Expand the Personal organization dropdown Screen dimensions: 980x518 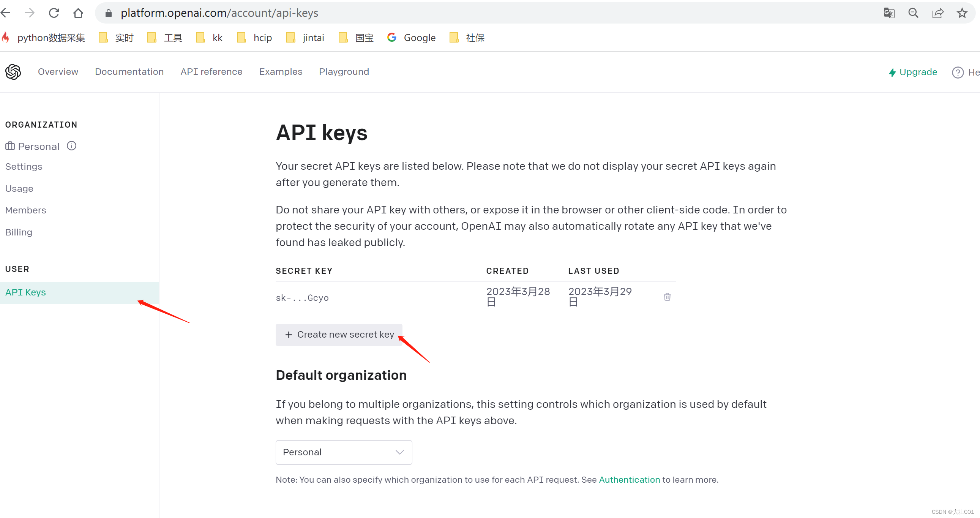tap(344, 452)
